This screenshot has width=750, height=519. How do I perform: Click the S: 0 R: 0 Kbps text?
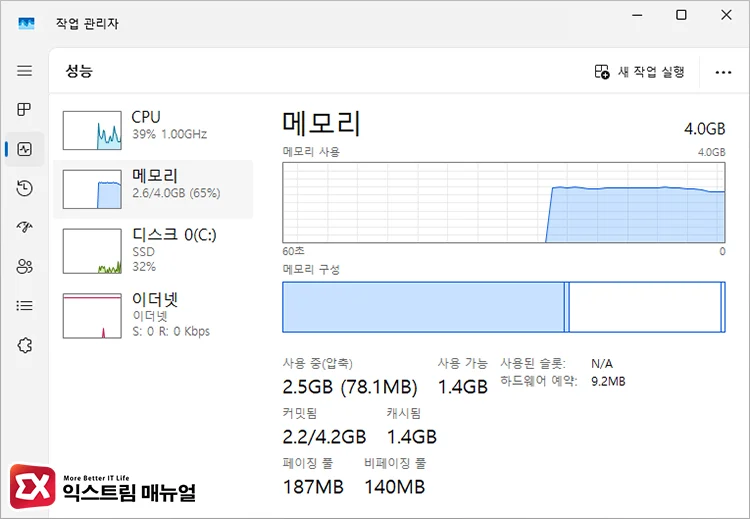[171, 331]
